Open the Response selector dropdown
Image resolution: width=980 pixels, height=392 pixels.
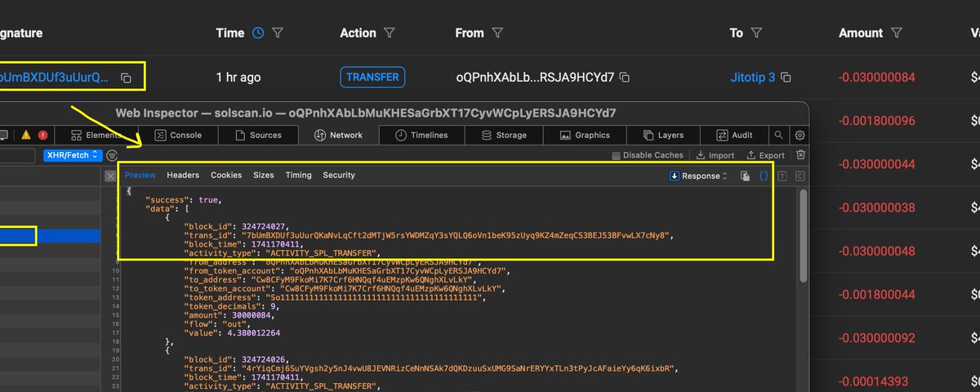tap(697, 176)
